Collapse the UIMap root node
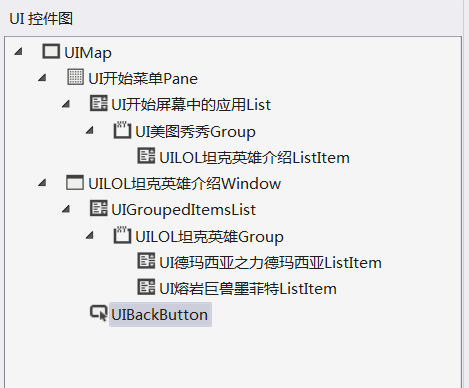This screenshot has height=388, width=469. pyautogui.click(x=18, y=52)
